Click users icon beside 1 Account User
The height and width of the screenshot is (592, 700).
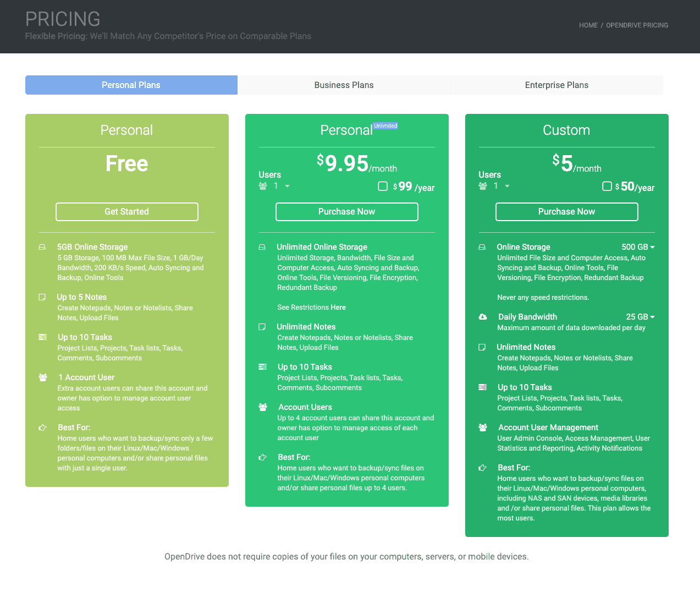pos(43,377)
